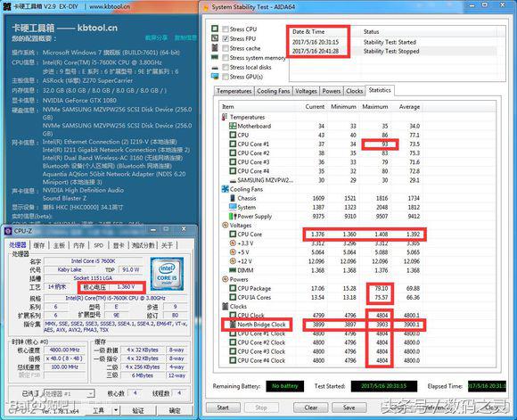Click the Maximum column header
Viewport: 517px width, 420px height.
pyautogui.click(x=375, y=107)
